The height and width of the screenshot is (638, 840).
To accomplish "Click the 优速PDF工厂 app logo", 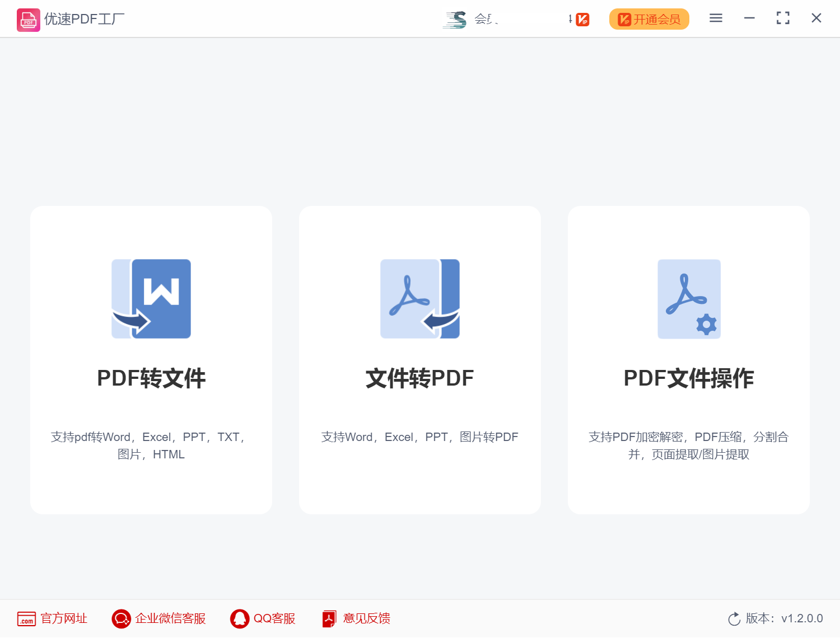I will click(x=28, y=20).
